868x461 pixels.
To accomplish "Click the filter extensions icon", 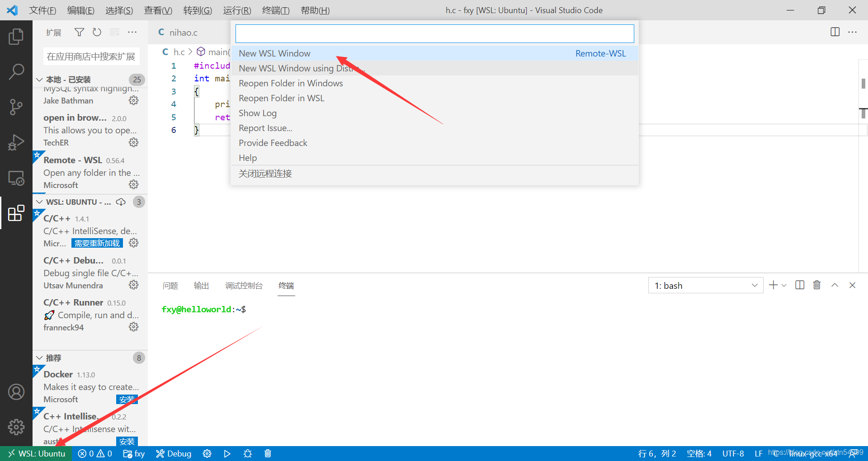I will [79, 32].
